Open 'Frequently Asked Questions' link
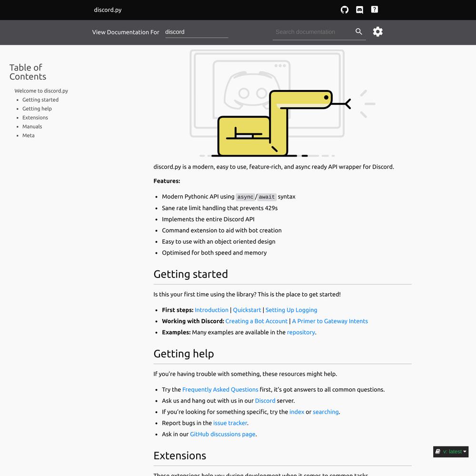 pos(220,389)
